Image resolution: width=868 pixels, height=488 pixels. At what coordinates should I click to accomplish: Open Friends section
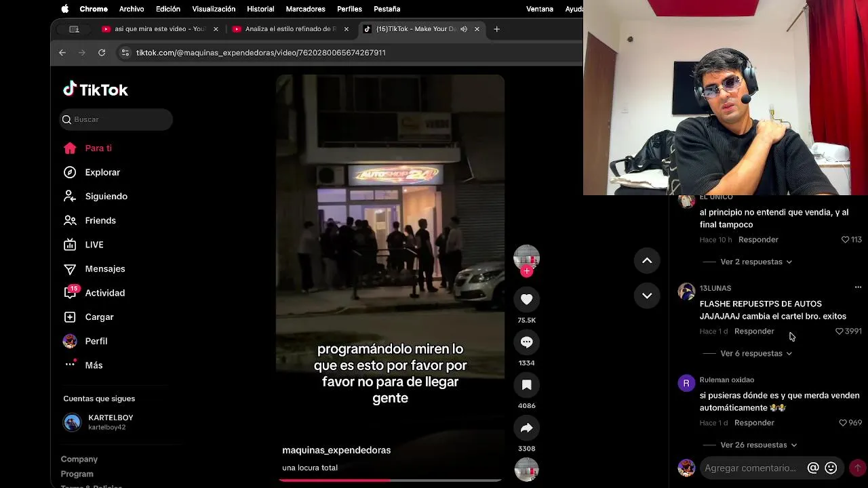[x=90, y=220]
